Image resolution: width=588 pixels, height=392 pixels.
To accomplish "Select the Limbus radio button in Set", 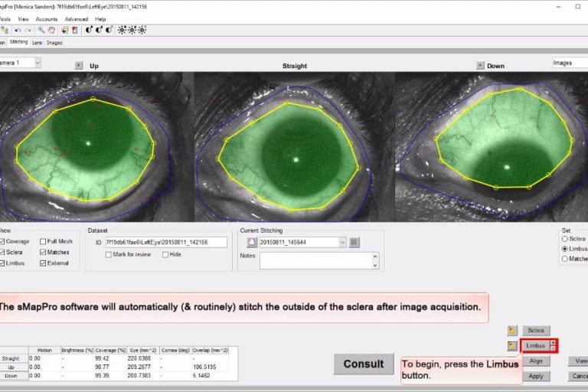I will (565, 249).
